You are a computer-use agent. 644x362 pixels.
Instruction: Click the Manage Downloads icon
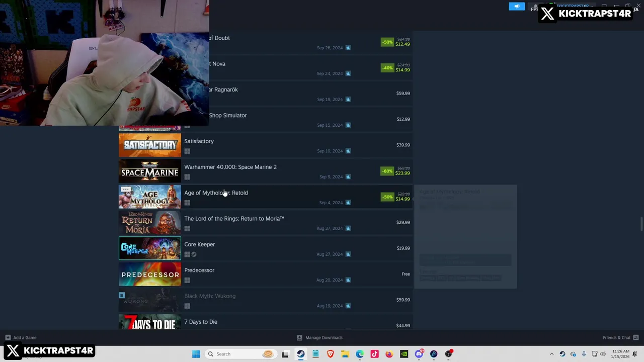pyautogui.click(x=299, y=338)
